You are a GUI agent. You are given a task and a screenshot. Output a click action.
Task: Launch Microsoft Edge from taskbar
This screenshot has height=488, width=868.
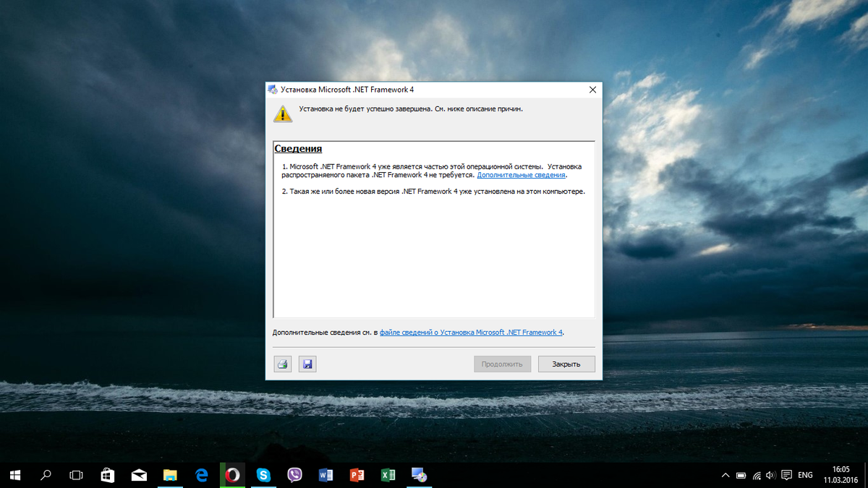[x=202, y=475]
